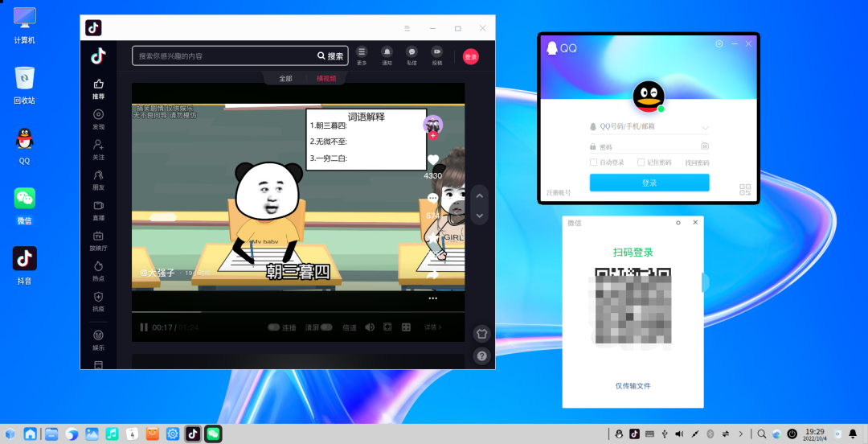Expand hidden tray icons arrow in taskbar
This screenshot has height=444, width=868.
pyautogui.click(x=741, y=434)
